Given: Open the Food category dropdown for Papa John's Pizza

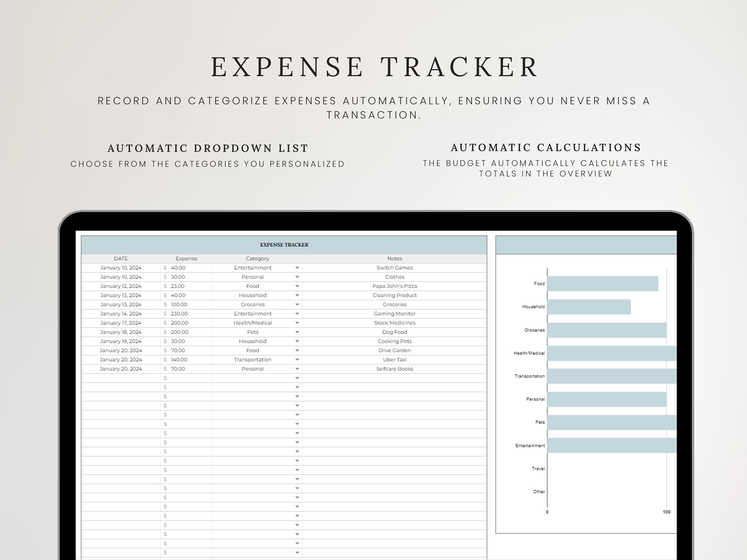Looking at the screenshot, I should point(297,286).
